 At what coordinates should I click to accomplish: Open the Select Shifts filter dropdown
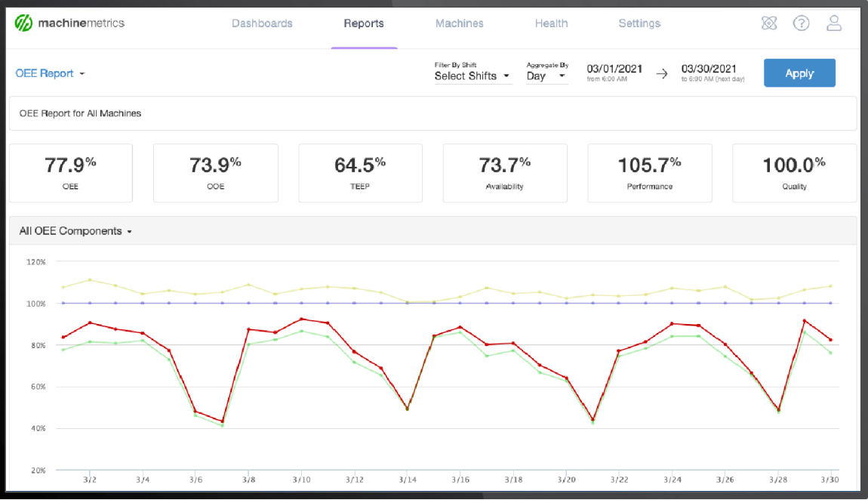tap(472, 76)
